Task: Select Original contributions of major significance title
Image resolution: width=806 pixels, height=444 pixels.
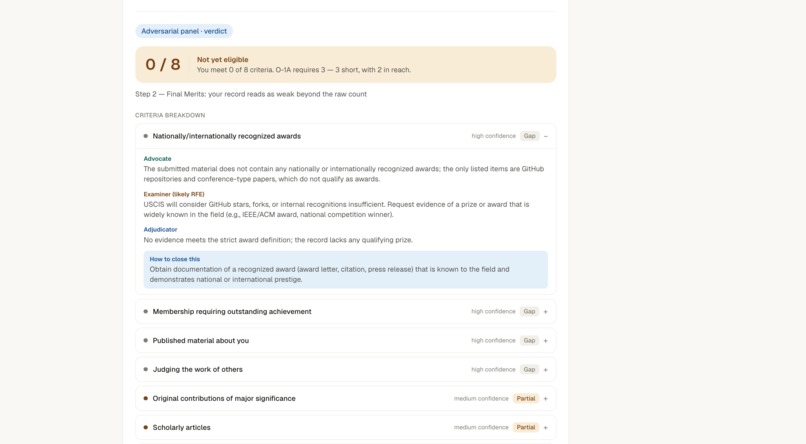Action: (224, 399)
